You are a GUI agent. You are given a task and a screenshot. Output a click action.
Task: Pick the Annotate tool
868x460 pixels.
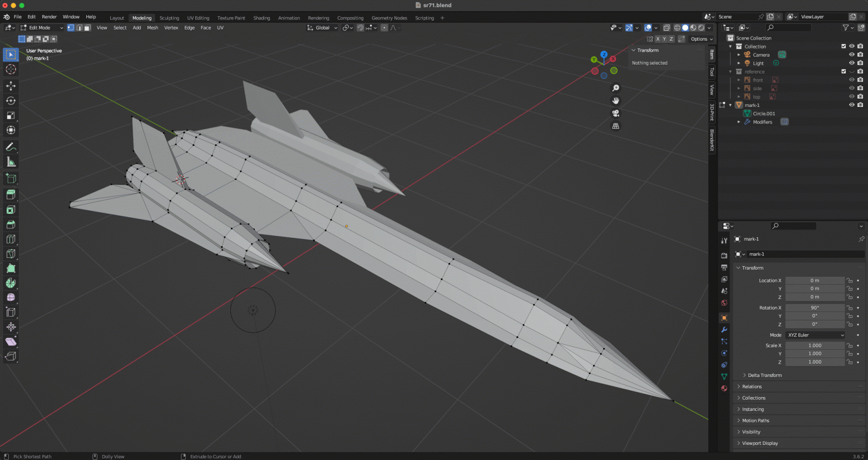pyautogui.click(x=10, y=146)
